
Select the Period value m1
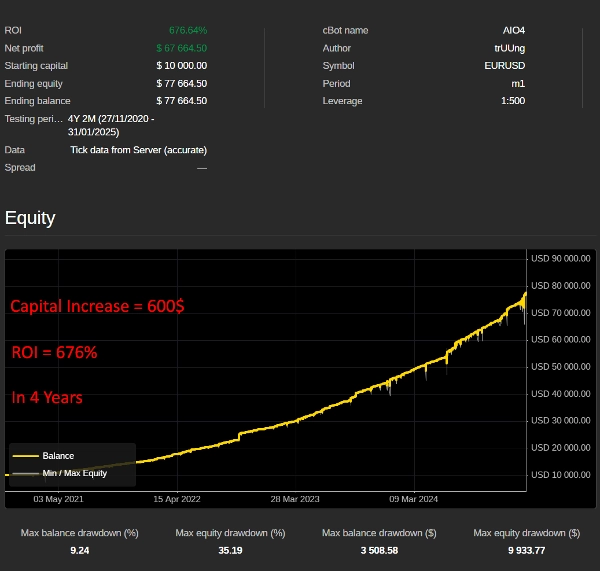pyautogui.click(x=517, y=83)
